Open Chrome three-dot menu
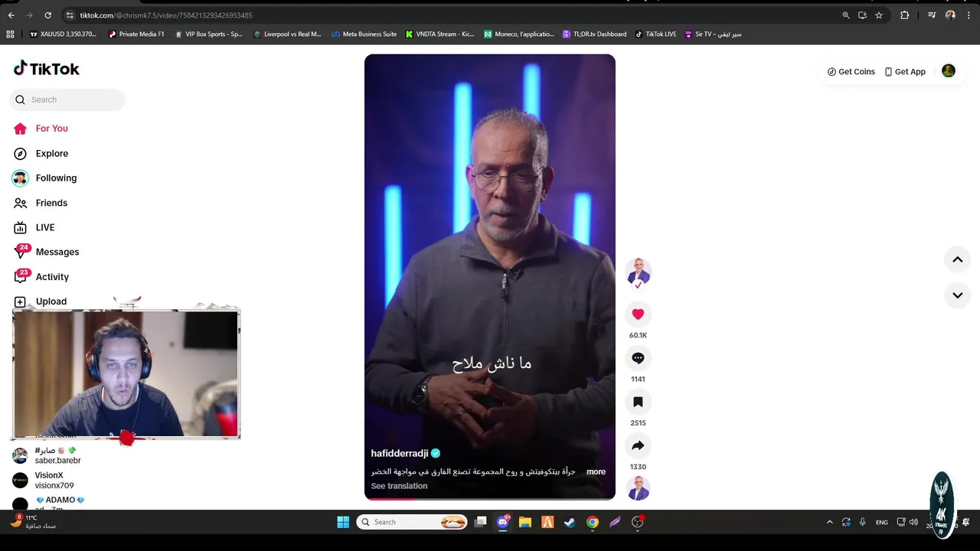This screenshot has width=980, height=551. click(x=969, y=15)
